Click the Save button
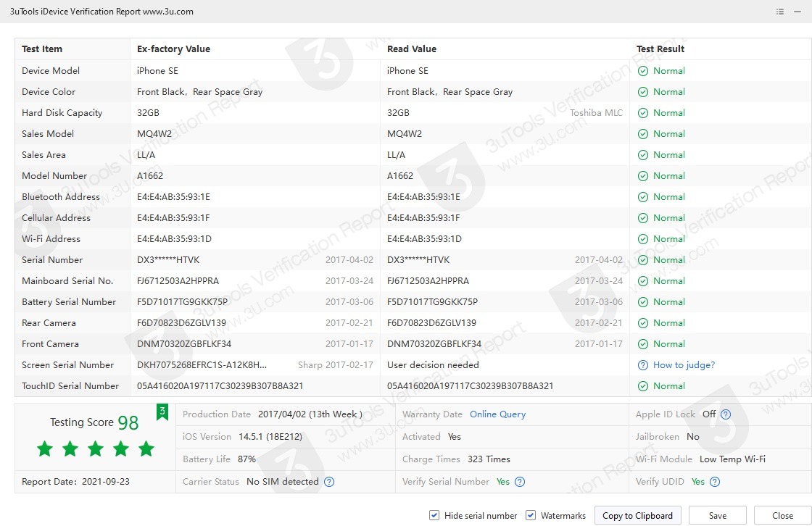Viewport: 812px width, 526px height. pos(717,516)
